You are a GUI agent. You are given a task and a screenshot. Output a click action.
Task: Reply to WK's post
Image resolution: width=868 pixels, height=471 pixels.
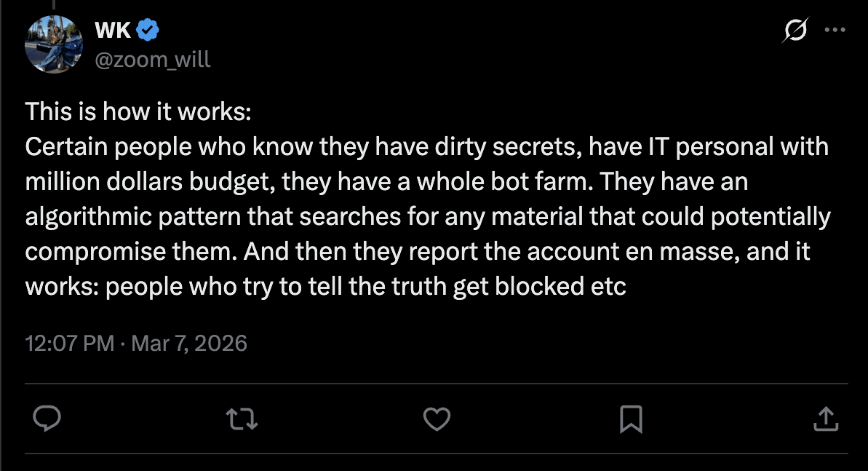coord(47,419)
